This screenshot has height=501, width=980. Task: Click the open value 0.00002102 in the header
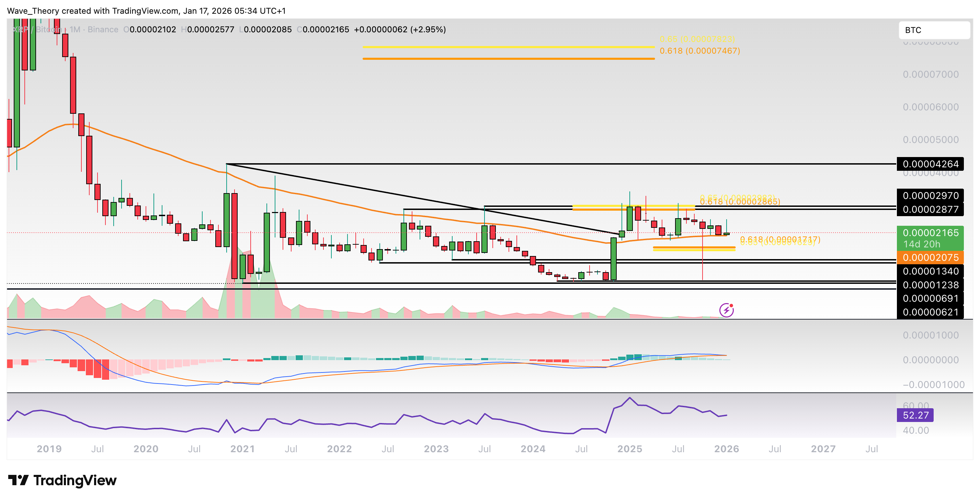tap(152, 29)
